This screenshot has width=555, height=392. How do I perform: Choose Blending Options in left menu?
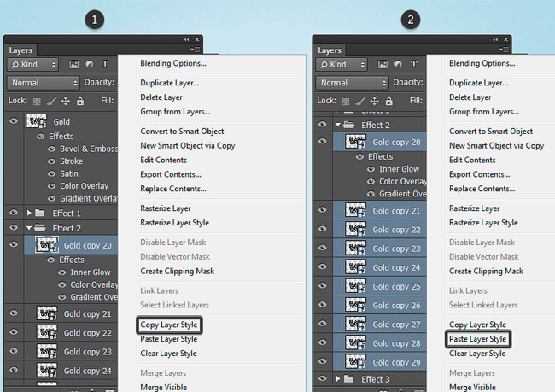tap(173, 63)
